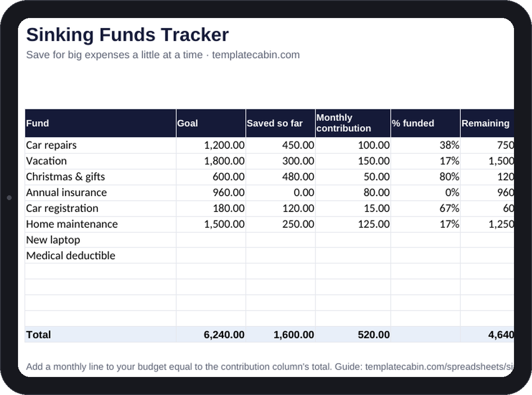Click the Annual insurance cell
This screenshot has width=532, height=395.
point(101,193)
